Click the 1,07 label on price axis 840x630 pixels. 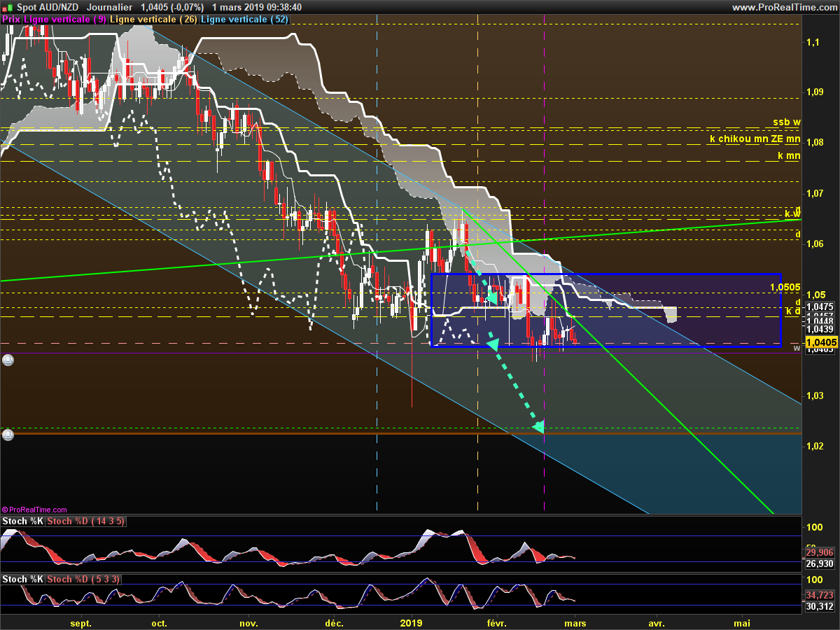(815, 192)
